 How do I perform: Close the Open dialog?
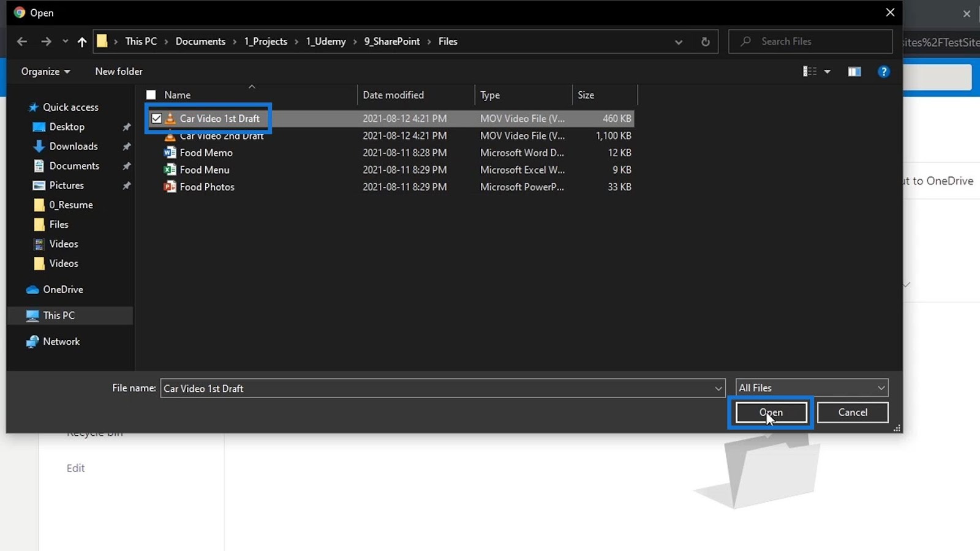pos(890,12)
